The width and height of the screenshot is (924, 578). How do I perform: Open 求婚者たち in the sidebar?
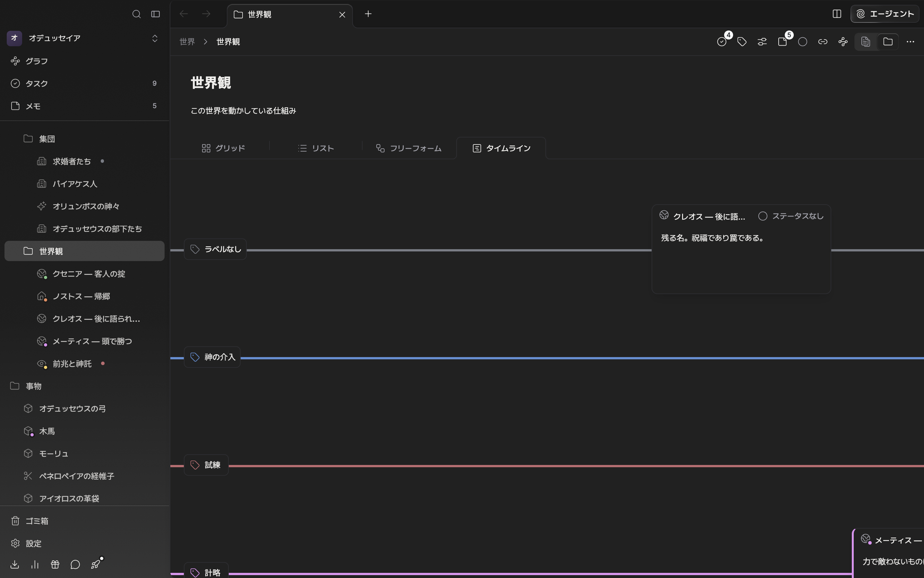pos(84,161)
